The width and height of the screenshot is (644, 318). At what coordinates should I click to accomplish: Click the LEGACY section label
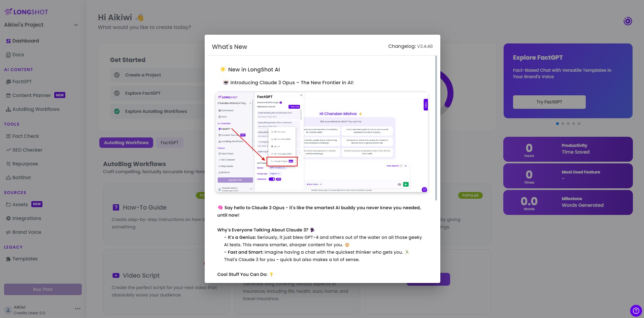pyautogui.click(x=13, y=247)
